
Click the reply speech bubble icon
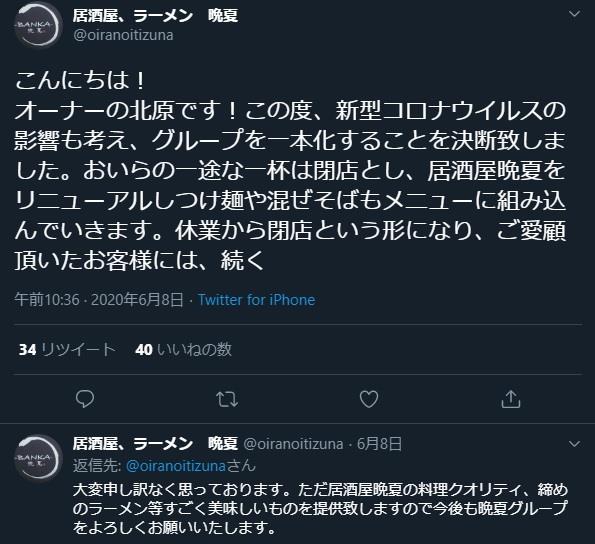[x=85, y=399]
